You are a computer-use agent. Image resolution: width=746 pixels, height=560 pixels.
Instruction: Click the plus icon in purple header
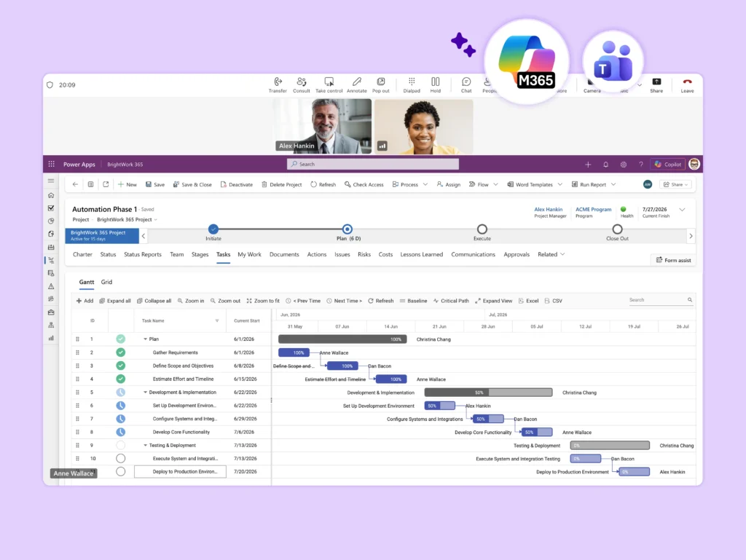588,165
